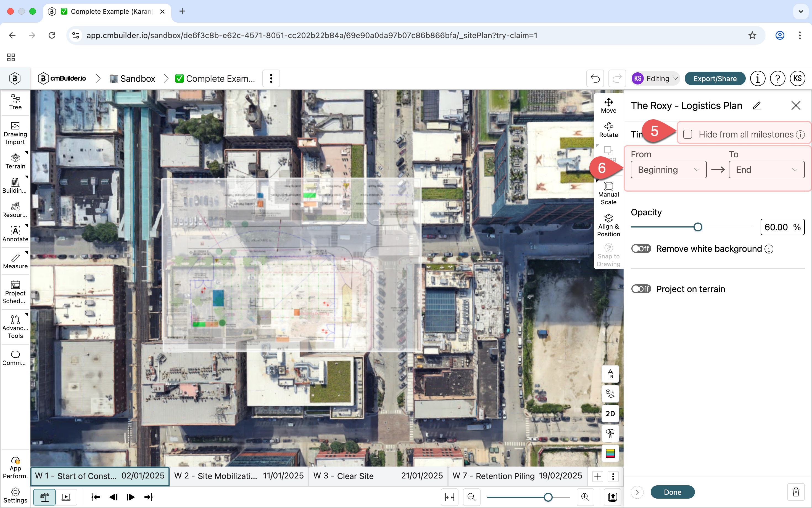812x508 pixels.
Task: Adjust the Opacity slider handle
Action: click(698, 227)
